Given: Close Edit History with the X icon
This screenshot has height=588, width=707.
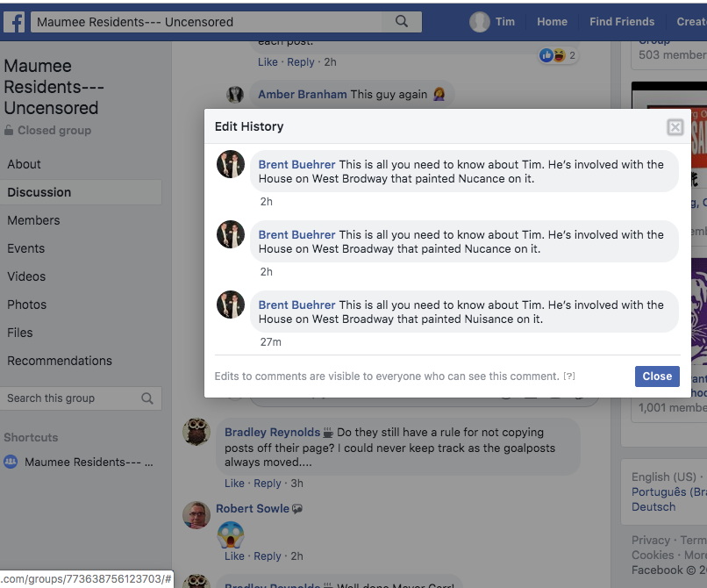Looking at the screenshot, I should coord(675,127).
